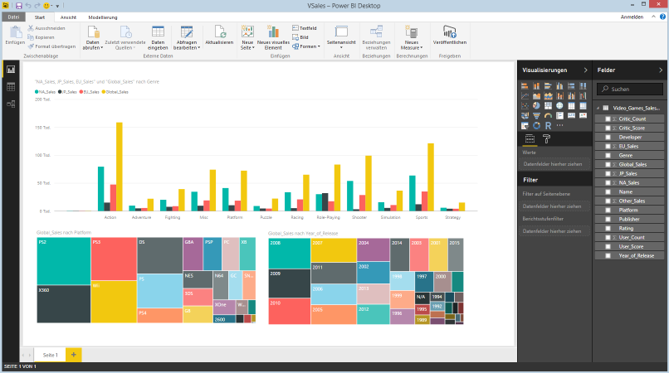Viewport: 669px width, 373px height.
Task: Select the Seite 1 page tab
Action: (x=50, y=355)
